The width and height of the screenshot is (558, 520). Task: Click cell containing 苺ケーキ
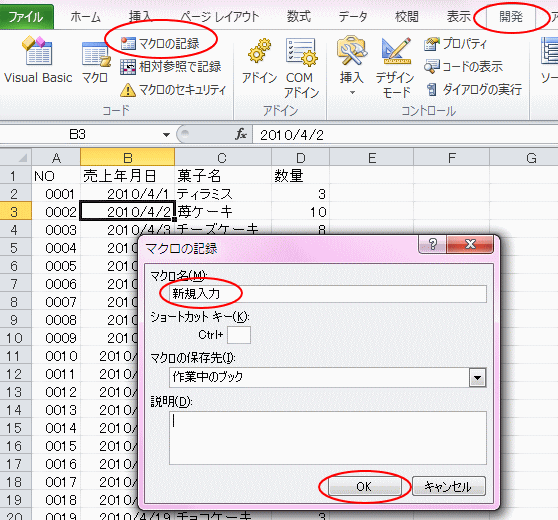coord(223,212)
